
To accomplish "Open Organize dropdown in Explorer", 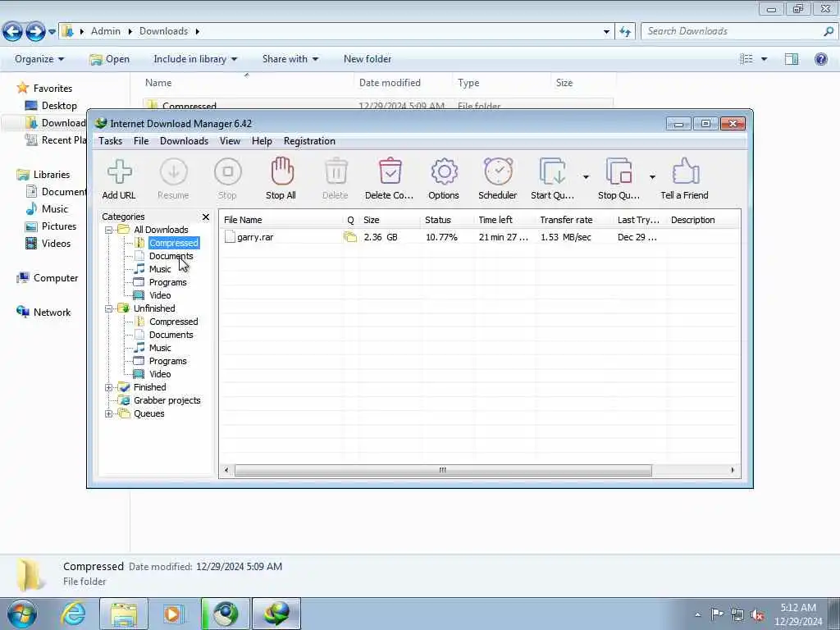I will (39, 59).
